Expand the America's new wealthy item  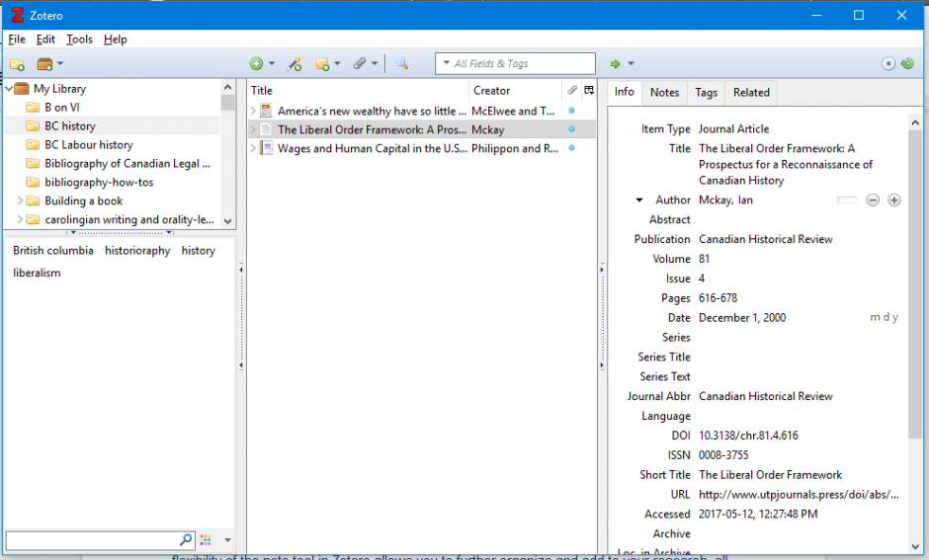[x=254, y=111]
